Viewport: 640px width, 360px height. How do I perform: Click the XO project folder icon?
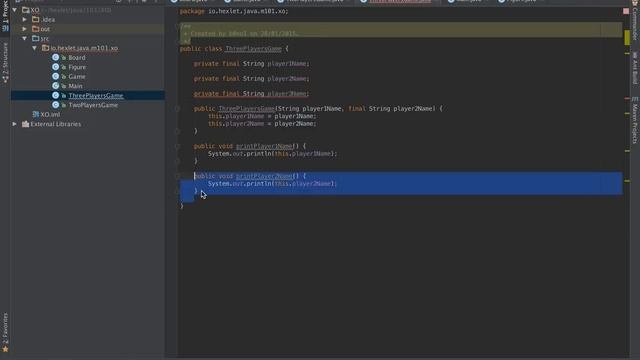click(x=25, y=9)
